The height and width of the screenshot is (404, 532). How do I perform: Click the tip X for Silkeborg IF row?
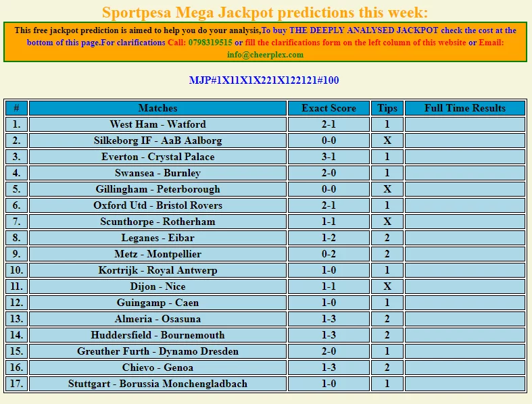pyautogui.click(x=387, y=141)
